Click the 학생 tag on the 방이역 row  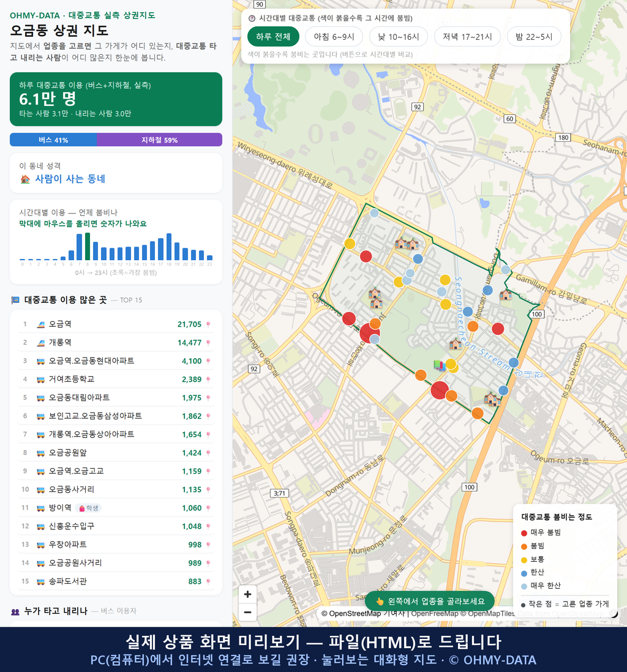(x=88, y=509)
